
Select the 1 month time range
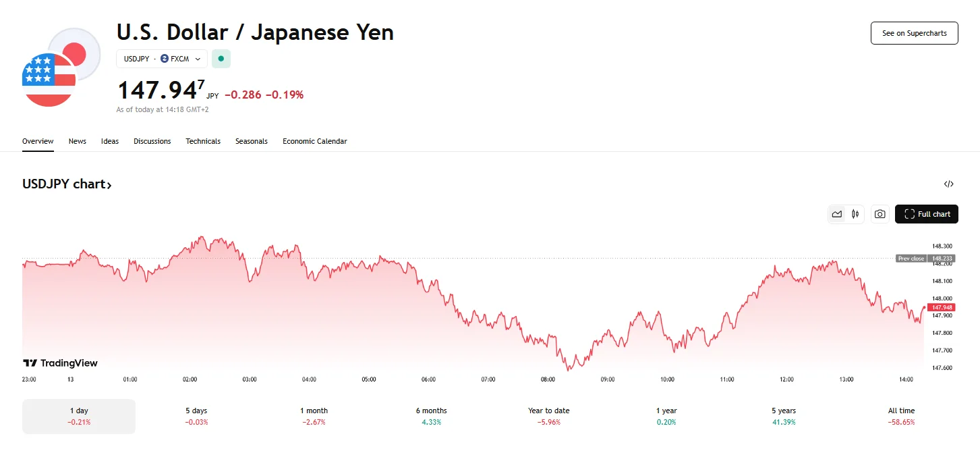314,416
